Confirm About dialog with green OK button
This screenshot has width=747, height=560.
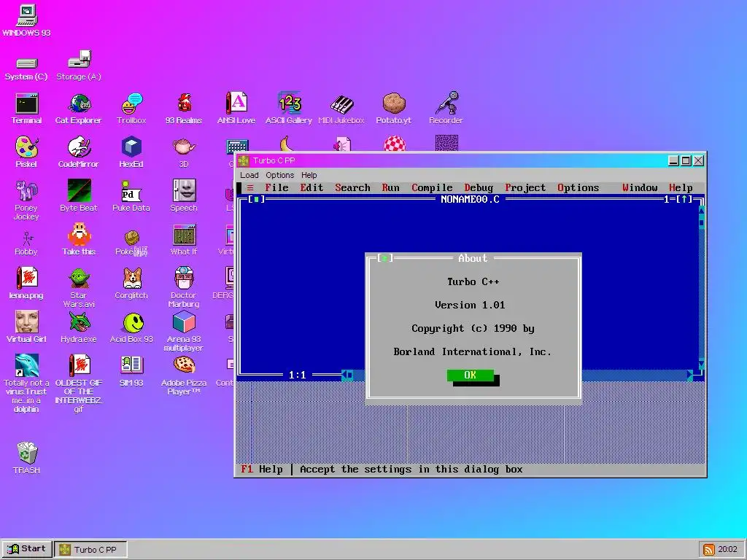[471, 376]
